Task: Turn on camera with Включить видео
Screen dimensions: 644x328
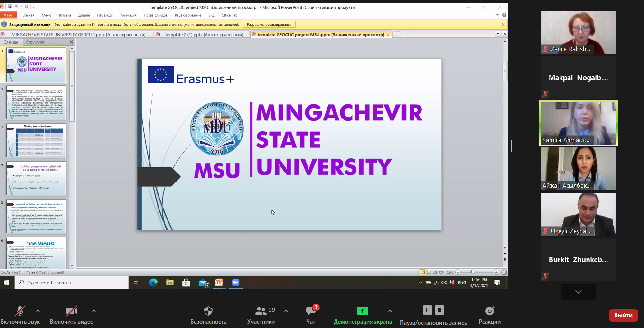Action: [72, 316]
